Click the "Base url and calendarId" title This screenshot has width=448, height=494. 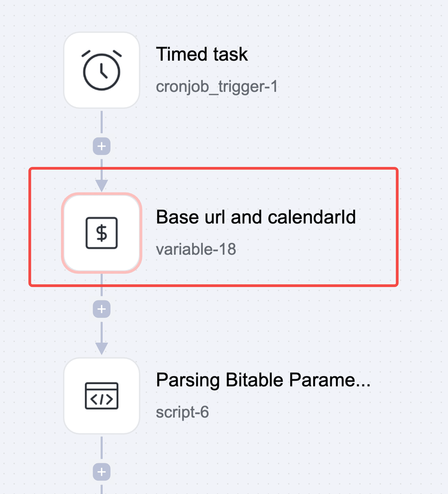(x=256, y=217)
